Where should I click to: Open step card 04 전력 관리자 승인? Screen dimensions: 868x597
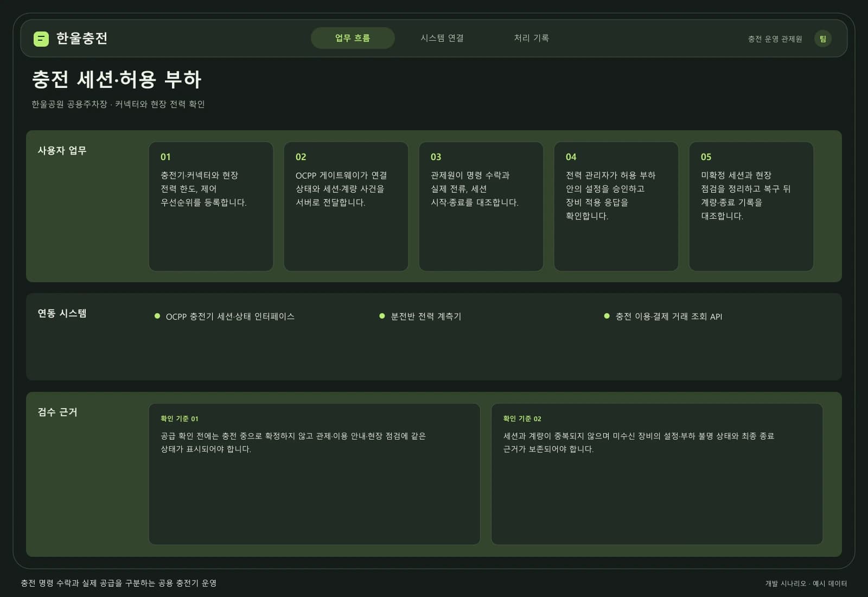616,206
